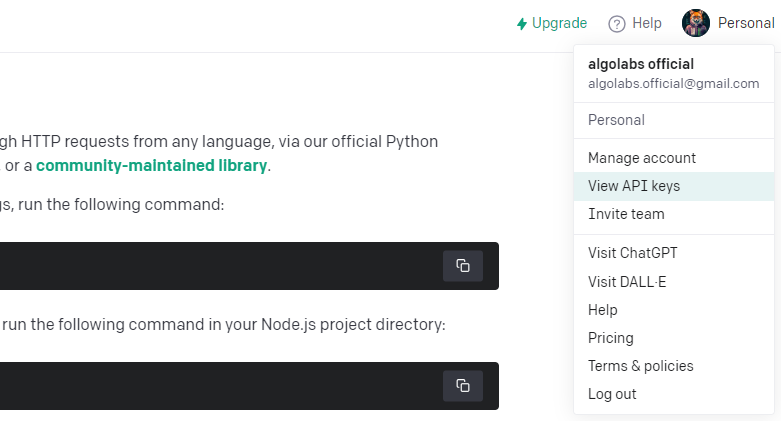Click the profile avatar picture

[696, 23]
